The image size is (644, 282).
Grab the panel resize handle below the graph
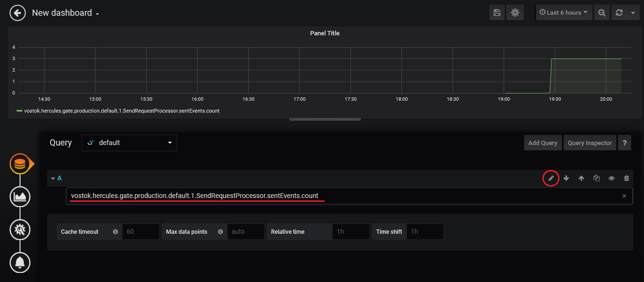tap(325, 119)
